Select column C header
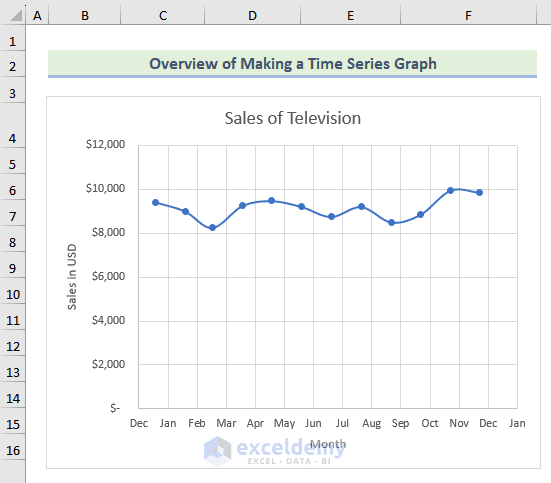Screen dimensions: 551x483 click(x=163, y=15)
